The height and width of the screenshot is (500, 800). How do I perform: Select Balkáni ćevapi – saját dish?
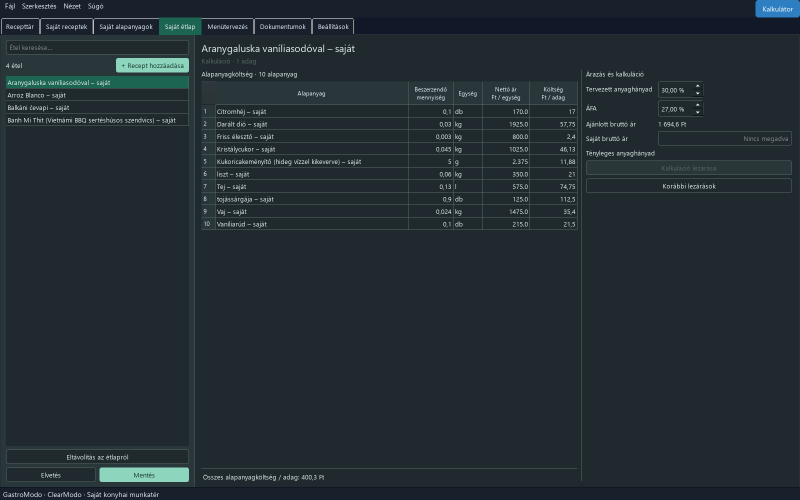tap(97, 108)
